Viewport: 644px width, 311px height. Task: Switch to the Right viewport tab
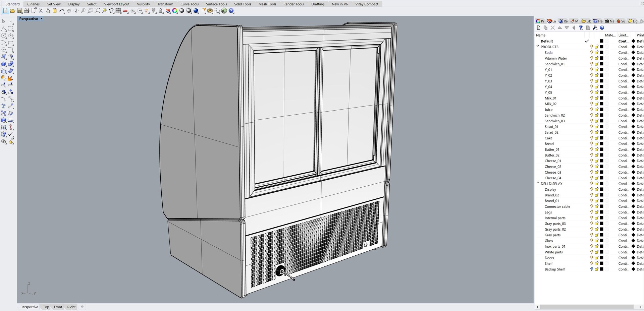click(x=71, y=307)
